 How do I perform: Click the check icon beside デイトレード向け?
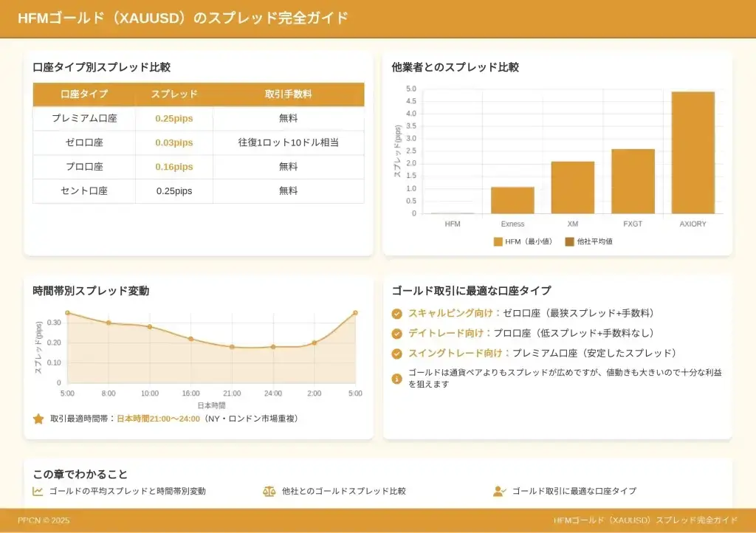(x=397, y=334)
